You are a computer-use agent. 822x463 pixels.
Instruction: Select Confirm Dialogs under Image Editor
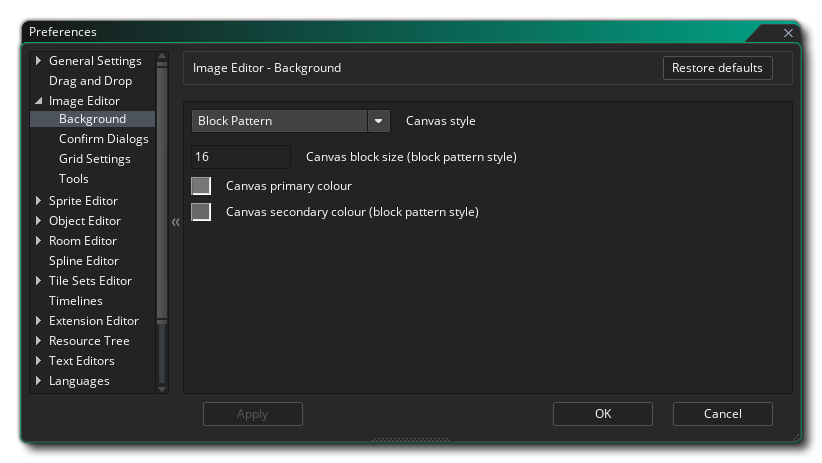[103, 139]
